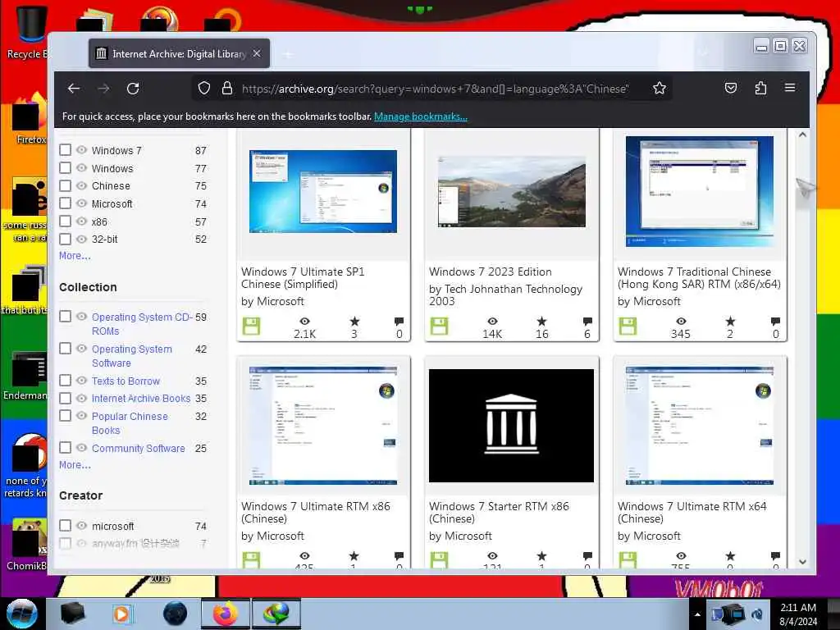Show hidden tray icons arrow
This screenshot has width=840, height=630.
pyautogui.click(x=697, y=614)
